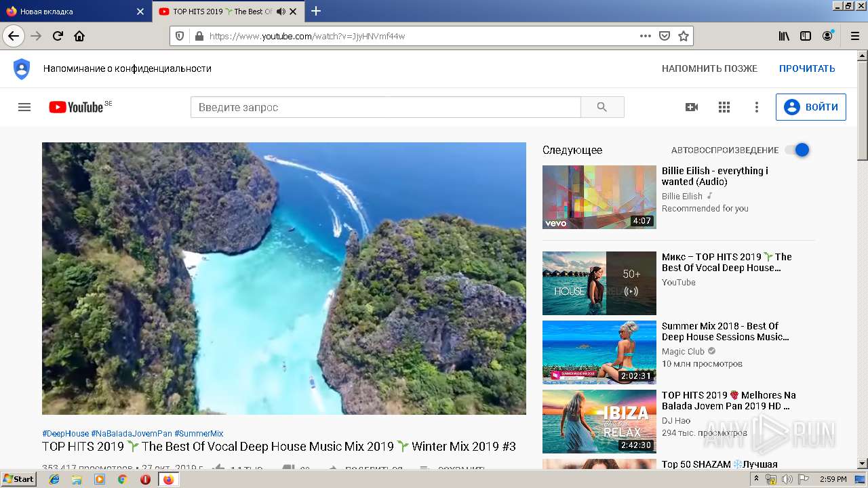Mute the tab via the speaker icon
This screenshot has height=488, width=868.
pos(281,12)
